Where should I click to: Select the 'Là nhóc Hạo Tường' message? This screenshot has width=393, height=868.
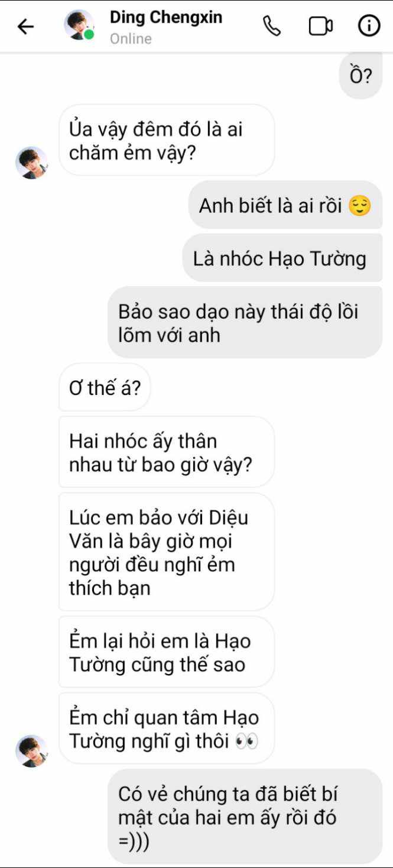(282, 258)
